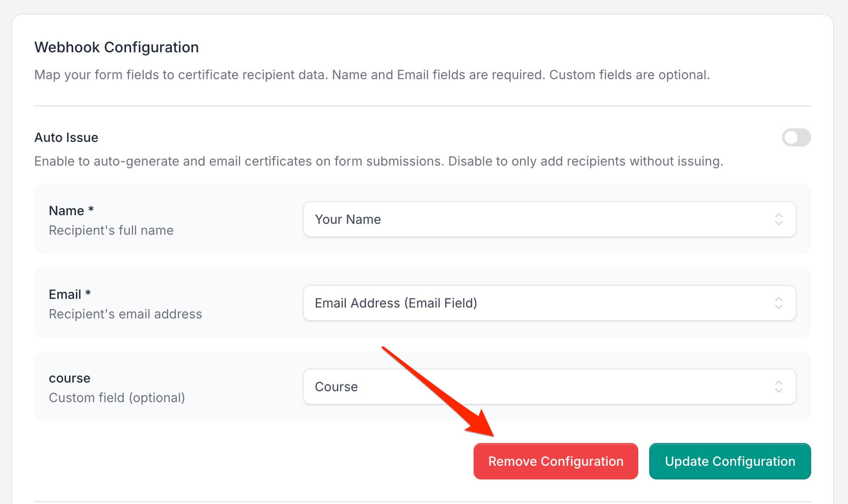Click the red arrow annotation graphic
Image resolution: width=848 pixels, height=504 pixels.
tap(436, 390)
